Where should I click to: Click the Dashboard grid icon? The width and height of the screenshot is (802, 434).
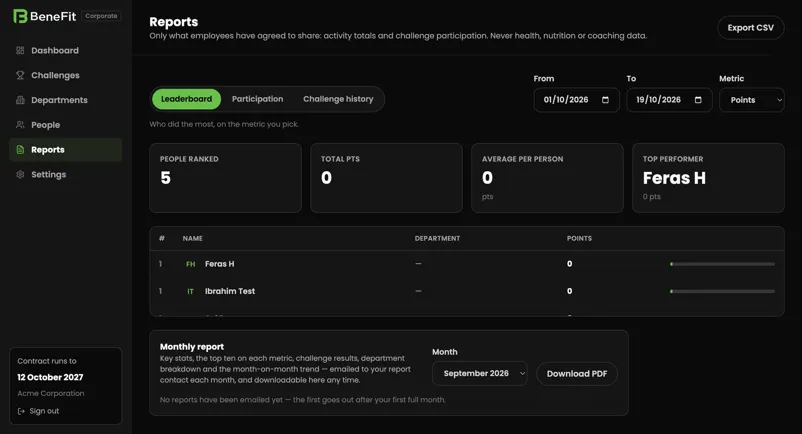[20, 50]
